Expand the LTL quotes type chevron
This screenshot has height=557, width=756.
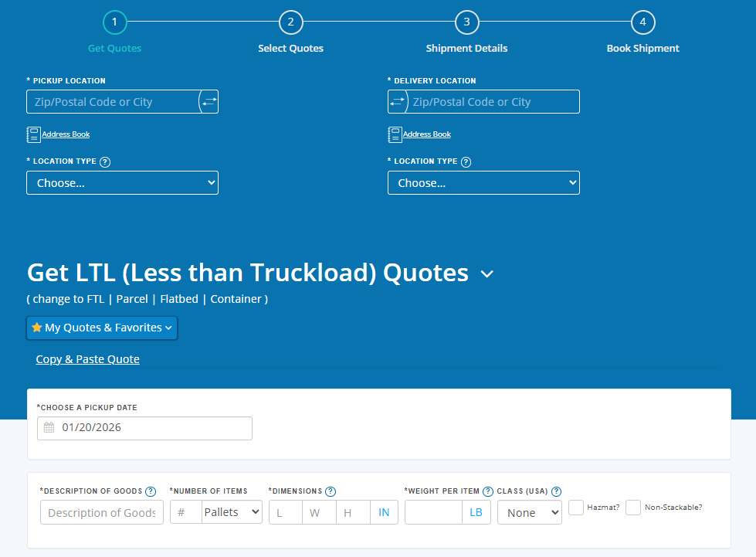tap(486, 273)
